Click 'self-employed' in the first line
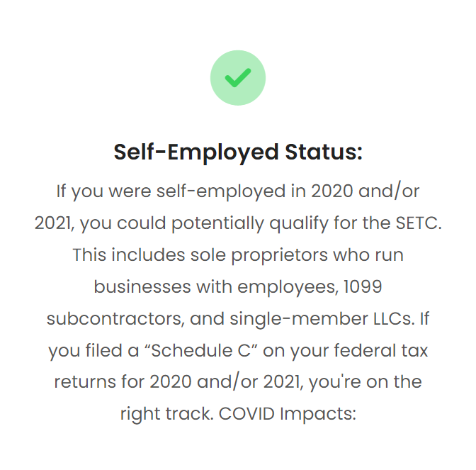The height and width of the screenshot is (470, 476). coord(221,191)
